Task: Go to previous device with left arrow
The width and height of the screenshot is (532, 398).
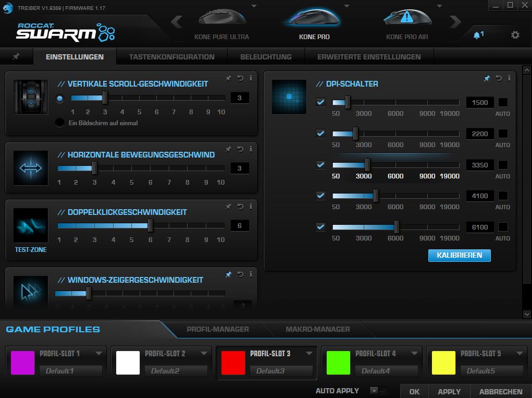Action: 177,22
